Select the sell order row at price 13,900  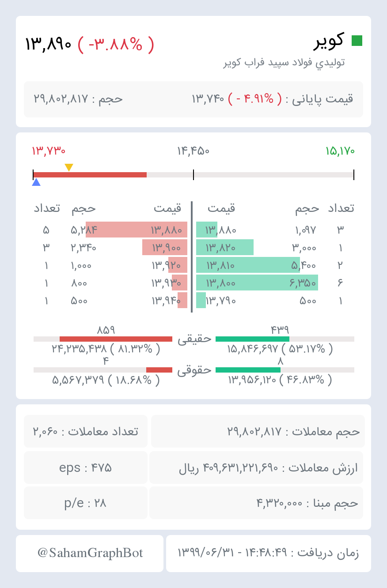[110, 247]
